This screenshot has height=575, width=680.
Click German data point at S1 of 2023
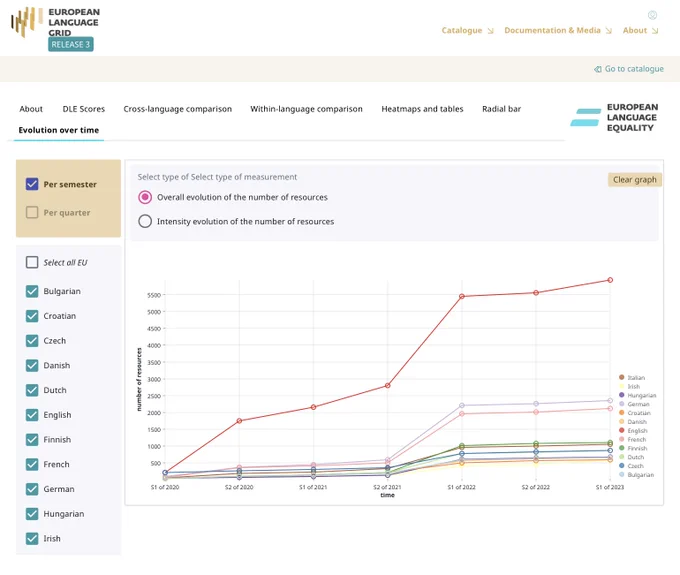click(610, 401)
